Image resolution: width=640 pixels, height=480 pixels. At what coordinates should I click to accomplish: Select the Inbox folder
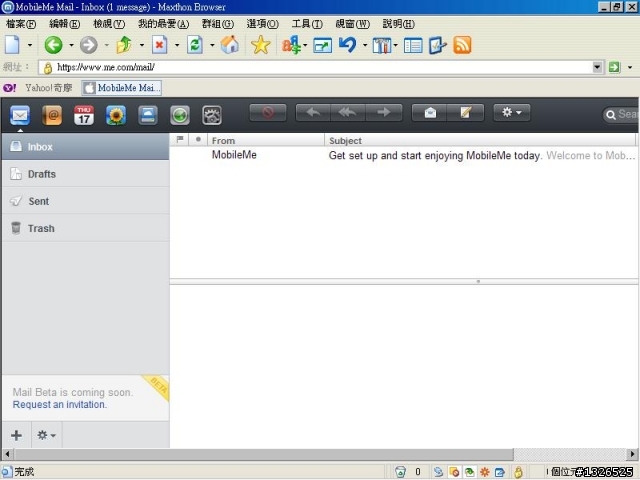click(x=85, y=147)
